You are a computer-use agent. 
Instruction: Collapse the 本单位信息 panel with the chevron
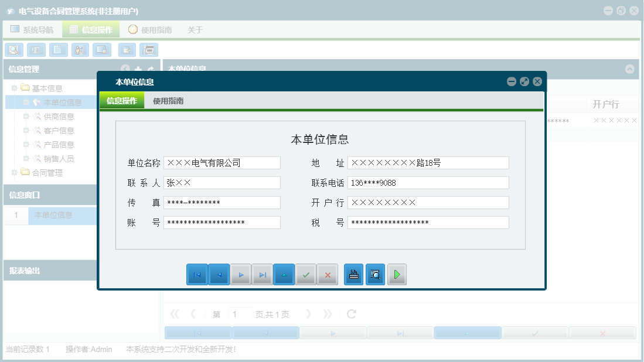point(631,69)
